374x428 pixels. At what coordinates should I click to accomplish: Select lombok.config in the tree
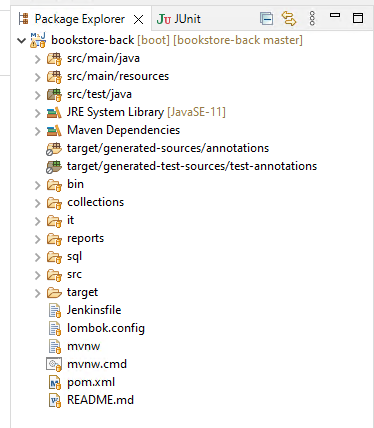click(106, 328)
